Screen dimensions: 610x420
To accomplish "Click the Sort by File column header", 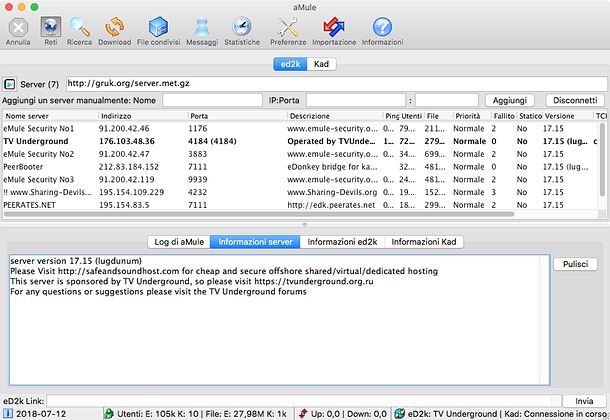I will tap(438, 116).
